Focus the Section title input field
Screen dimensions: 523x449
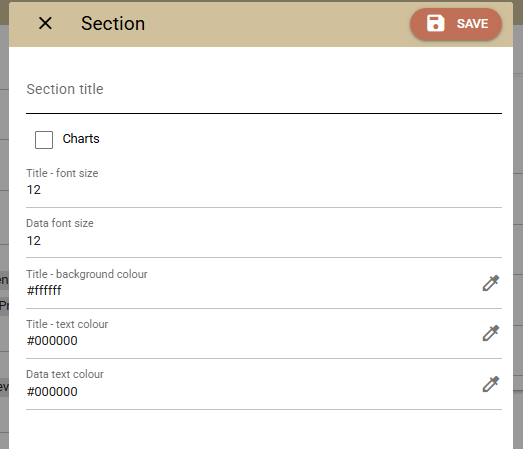(264, 89)
